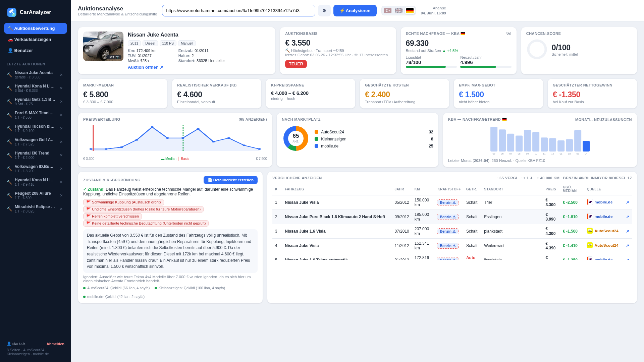
Task: Open Hyundai Kona N Li 9.416 auction
Action: (35, 182)
